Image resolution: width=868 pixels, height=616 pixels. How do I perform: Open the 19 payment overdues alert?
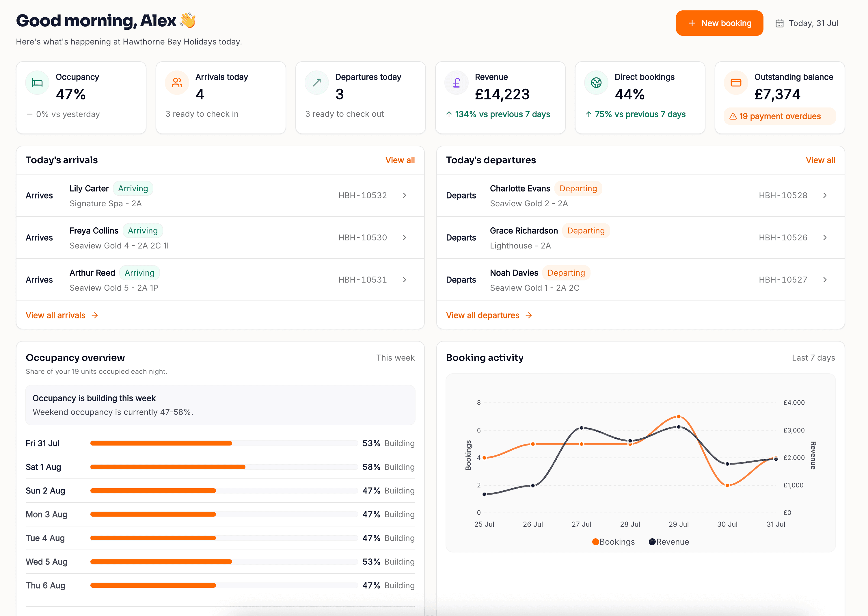(780, 116)
